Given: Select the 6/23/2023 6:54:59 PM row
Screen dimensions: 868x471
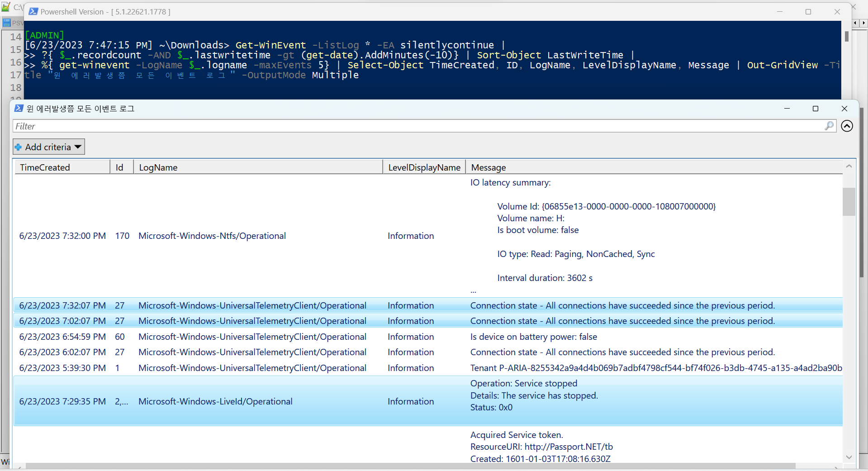Looking at the screenshot, I should pyautogui.click(x=428, y=337).
